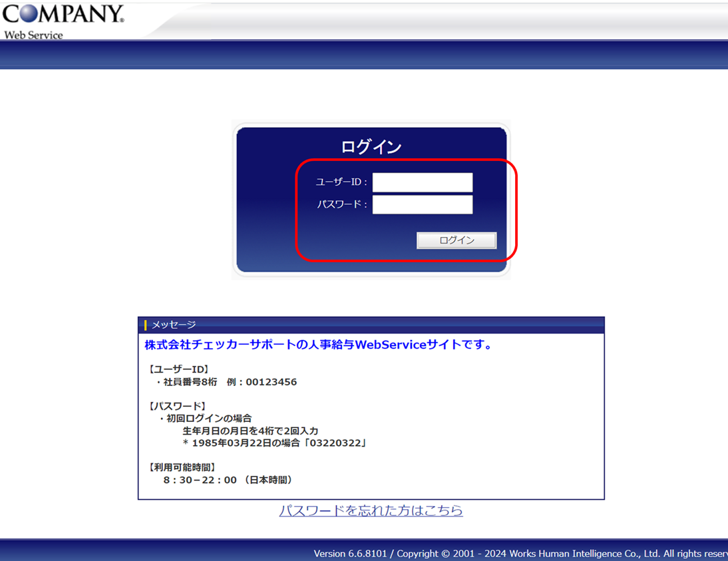The height and width of the screenshot is (561, 728).
Task: Click the example employee number 00123456
Action: click(x=271, y=382)
